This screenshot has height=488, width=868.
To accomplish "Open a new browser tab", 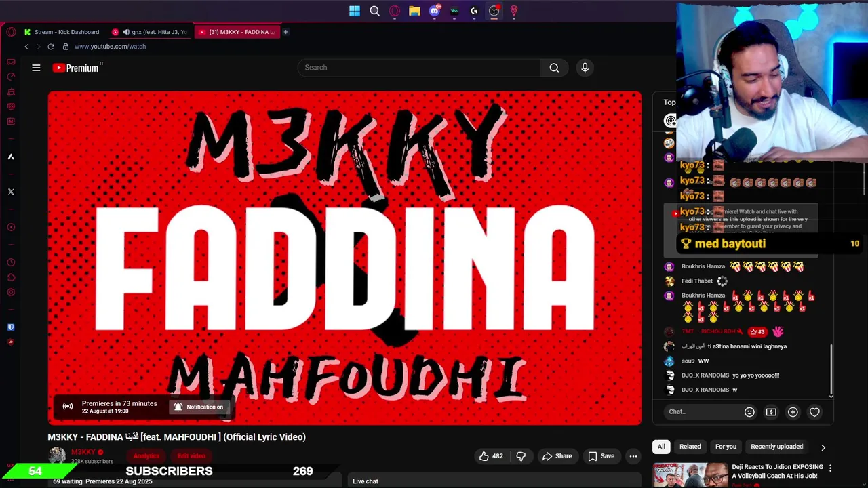I will coord(285,32).
